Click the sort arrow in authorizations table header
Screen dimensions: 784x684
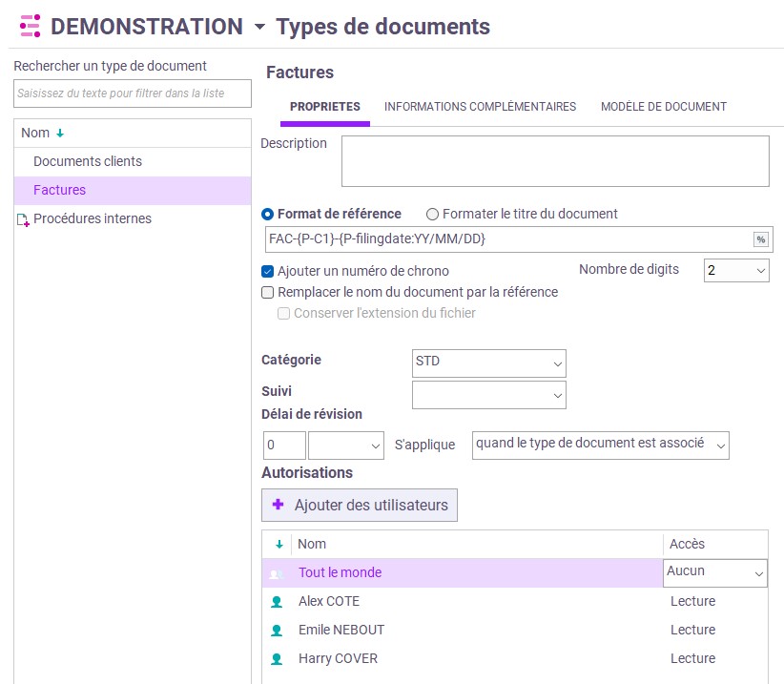279,545
